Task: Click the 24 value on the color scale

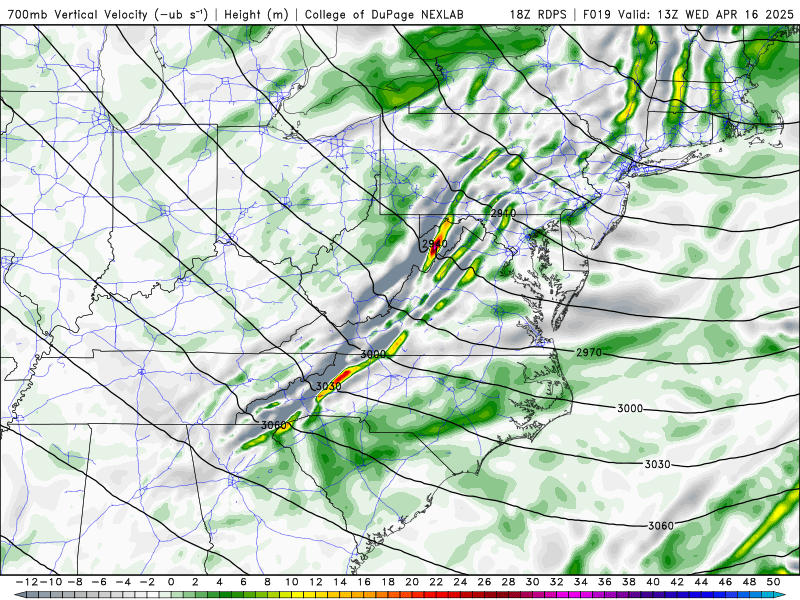Action: tap(460, 582)
